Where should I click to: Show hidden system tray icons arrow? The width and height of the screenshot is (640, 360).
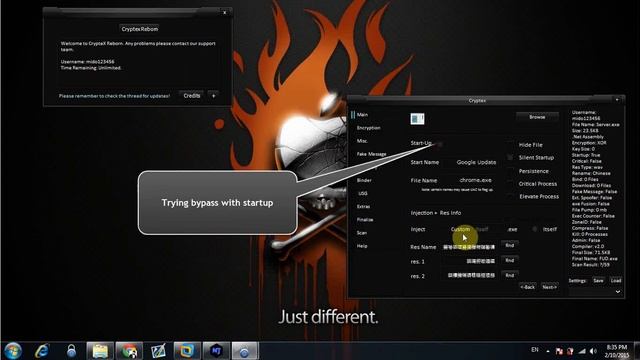tap(548, 351)
